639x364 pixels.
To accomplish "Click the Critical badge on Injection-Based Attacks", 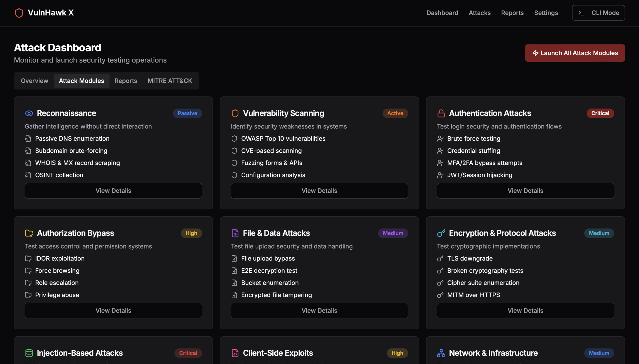I will pyautogui.click(x=188, y=353).
